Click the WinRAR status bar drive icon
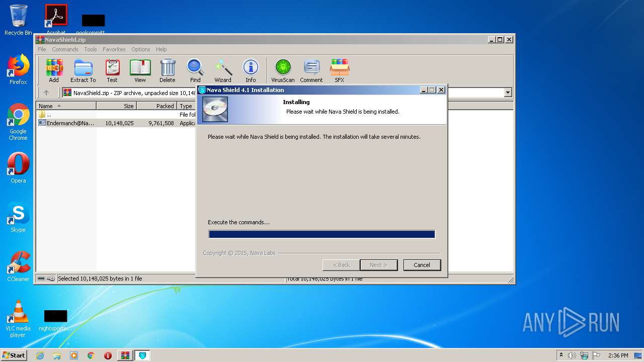This screenshot has width=644, height=362. 42,279
